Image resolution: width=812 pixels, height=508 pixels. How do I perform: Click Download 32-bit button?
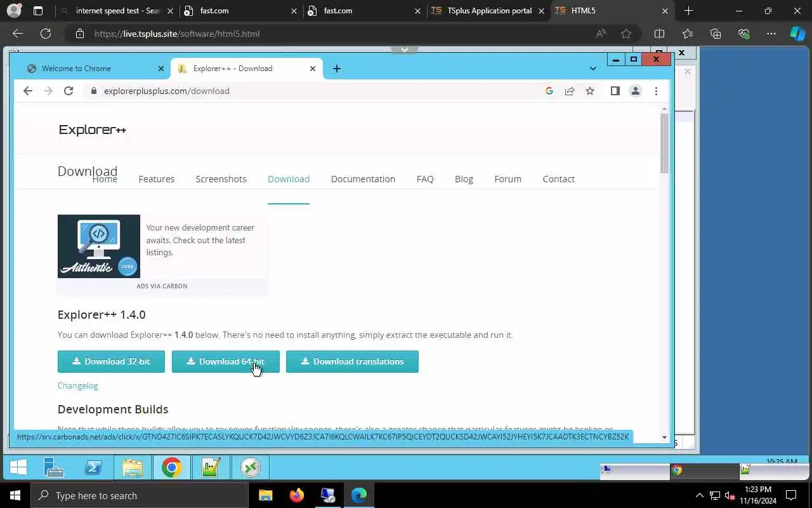pyautogui.click(x=111, y=361)
